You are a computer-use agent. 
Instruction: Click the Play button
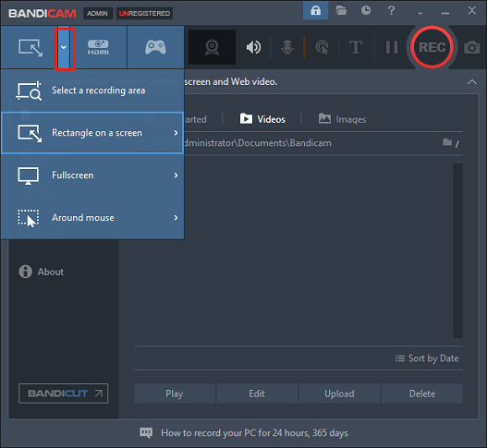tap(175, 394)
